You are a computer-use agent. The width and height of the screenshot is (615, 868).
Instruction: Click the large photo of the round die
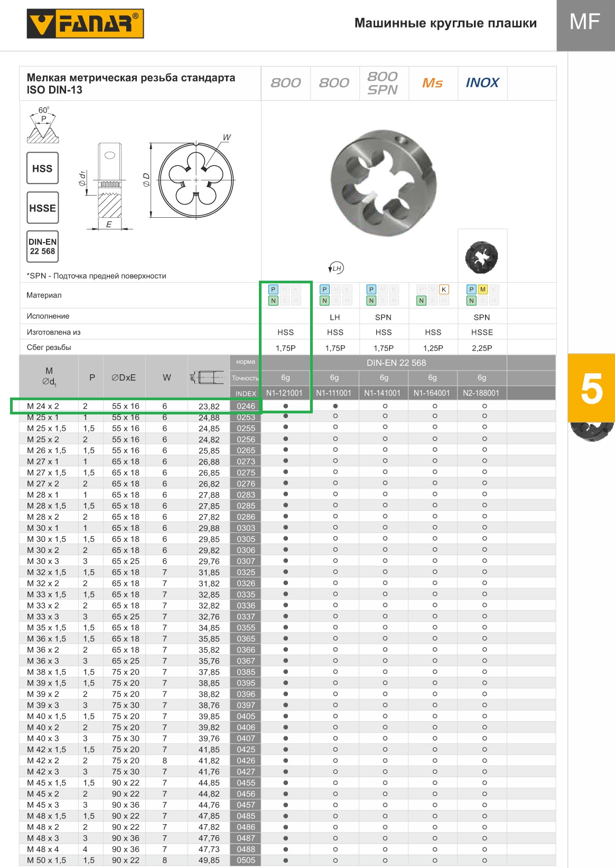tap(384, 182)
